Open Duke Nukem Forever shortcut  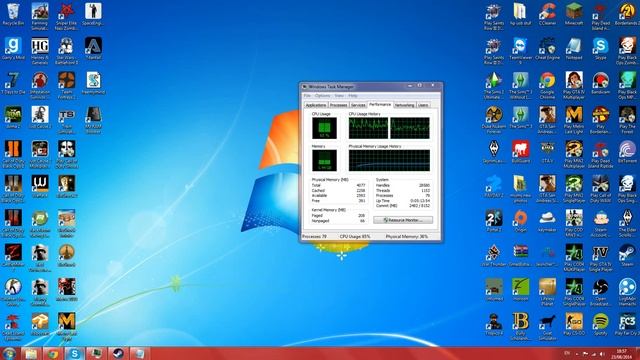[x=494, y=120]
